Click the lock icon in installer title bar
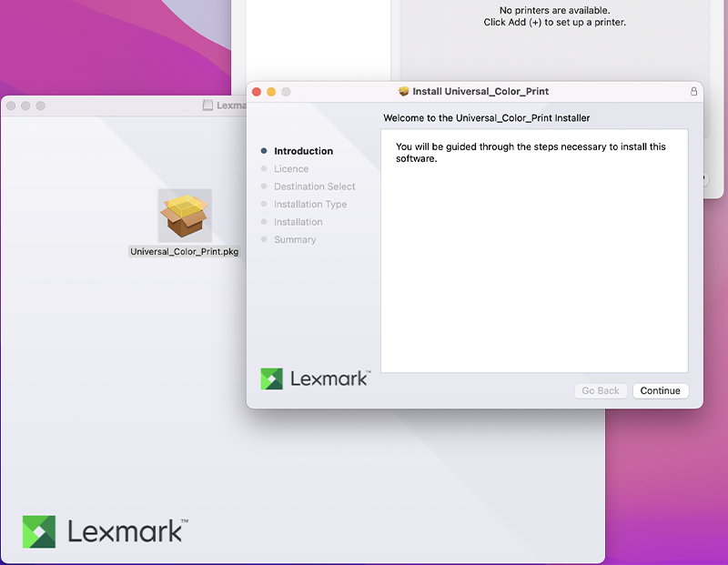Image resolution: width=728 pixels, height=565 pixels. [x=693, y=92]
